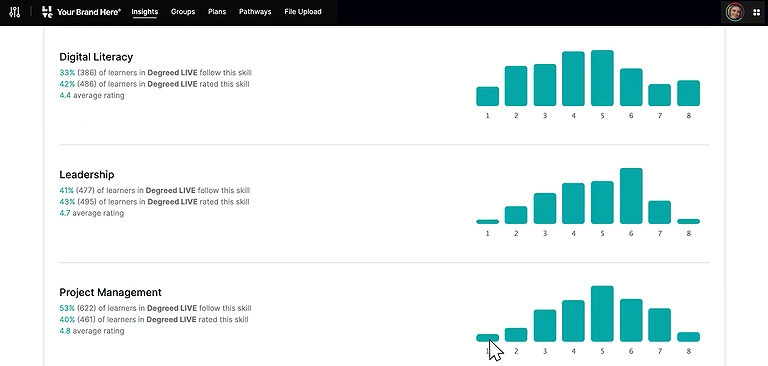
Task: Click the 4.8 average rating text
Action: coord(92,331)
